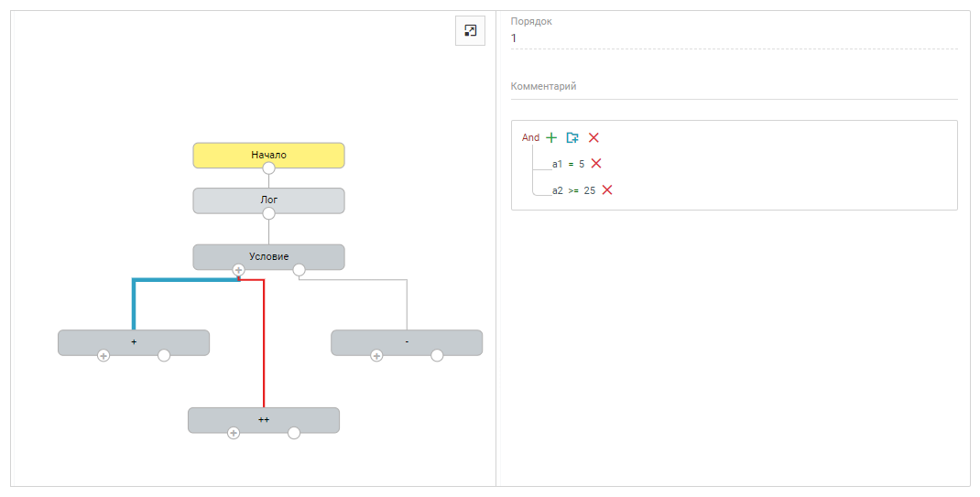This screenshot has height=497, width=980.
Task: Click plus connector on the "-" node
Action: pyautogui.click(x=376, y=356)
